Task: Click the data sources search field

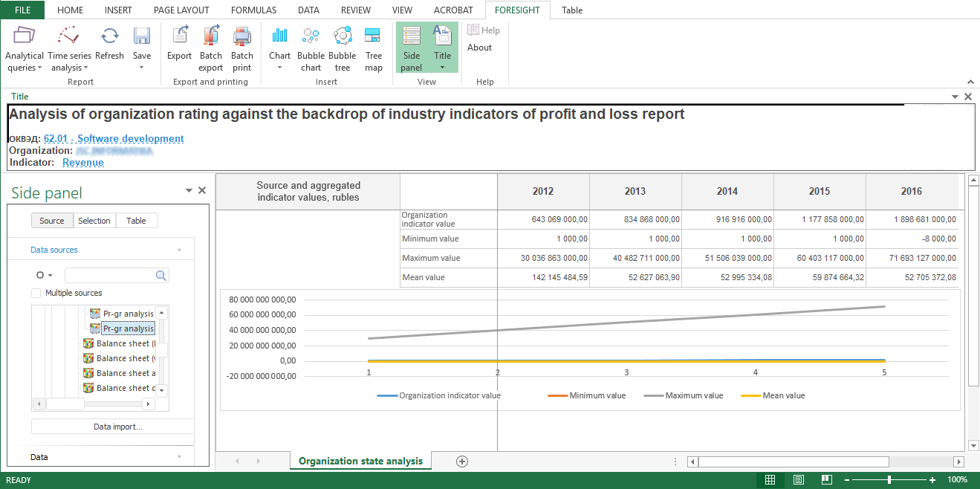Action: [x=110, y=276]
